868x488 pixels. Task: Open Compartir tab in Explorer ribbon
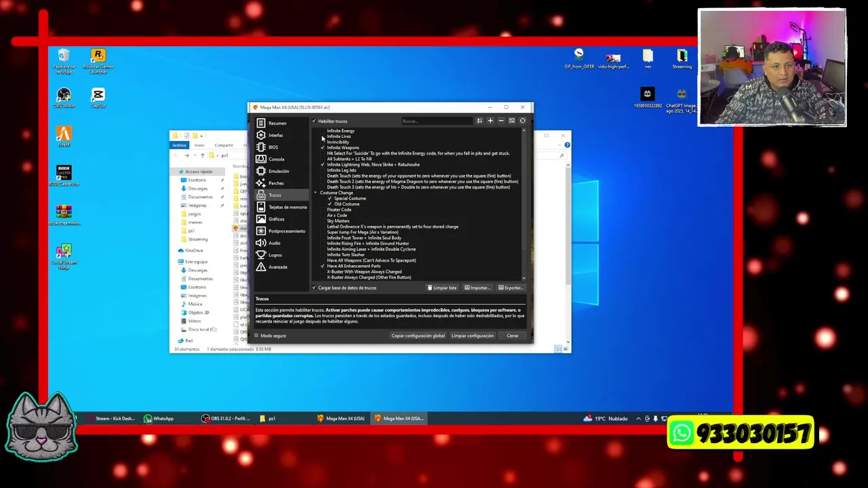click(224, 145)
